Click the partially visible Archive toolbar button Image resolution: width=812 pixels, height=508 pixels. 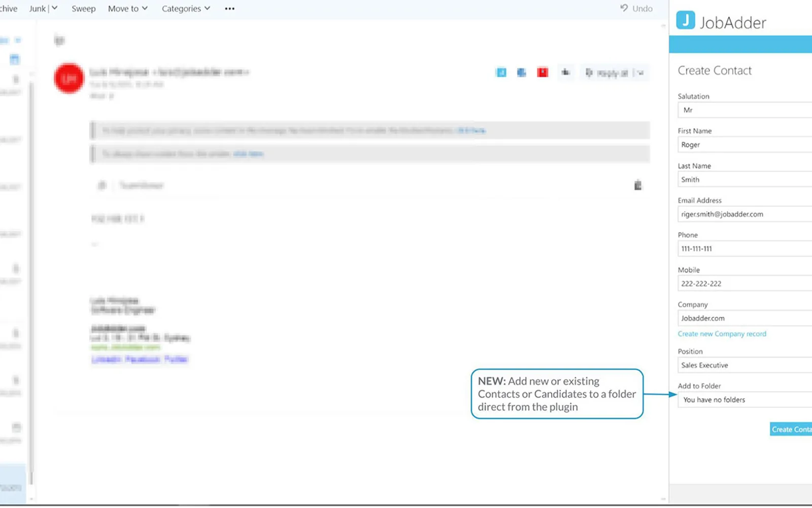pyautogui.click(x=8, y=9)
